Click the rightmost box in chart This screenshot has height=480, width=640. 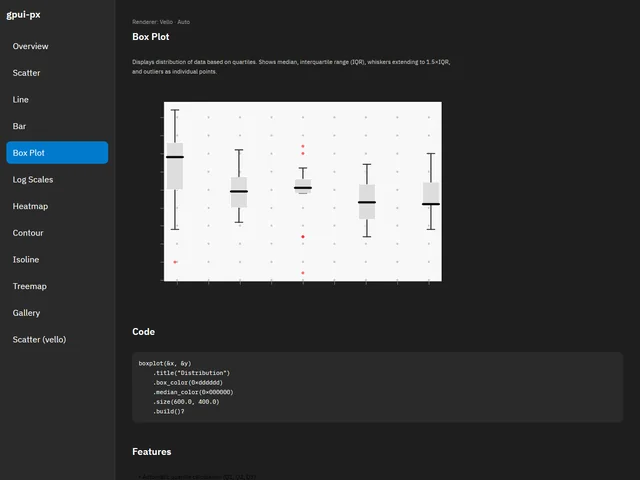coord(431,193)
